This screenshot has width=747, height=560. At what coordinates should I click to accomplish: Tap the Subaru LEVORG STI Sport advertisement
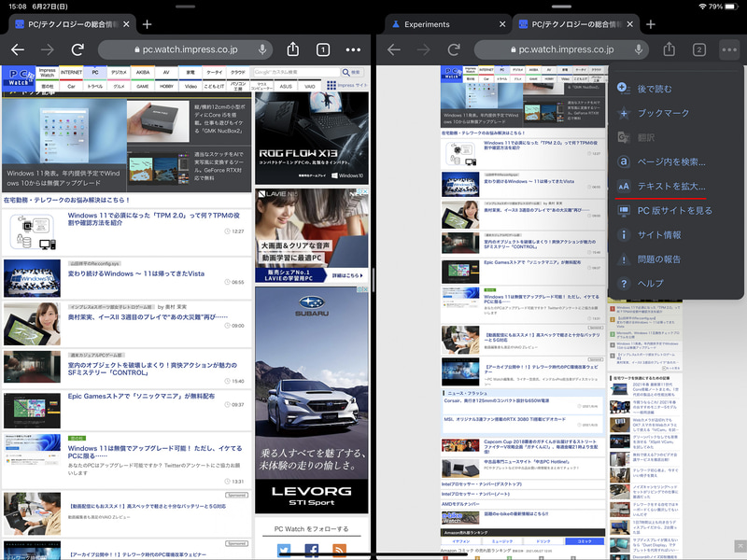pos(312,400)
